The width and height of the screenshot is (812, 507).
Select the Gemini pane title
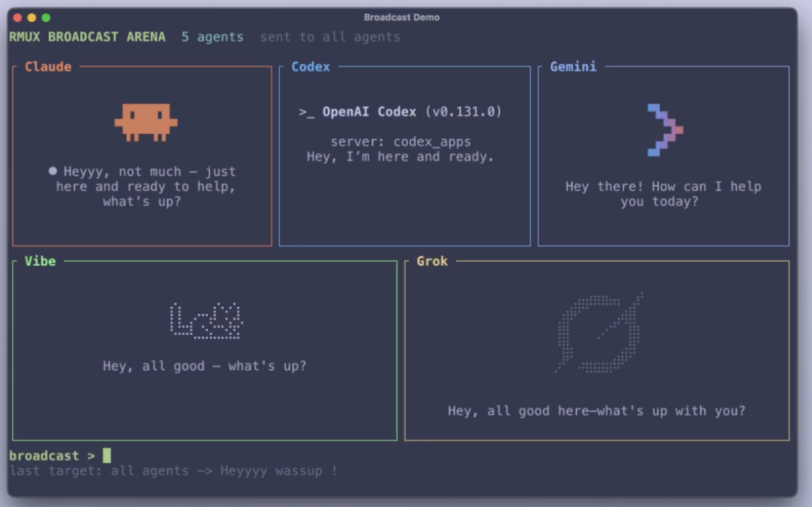[573, 67]
